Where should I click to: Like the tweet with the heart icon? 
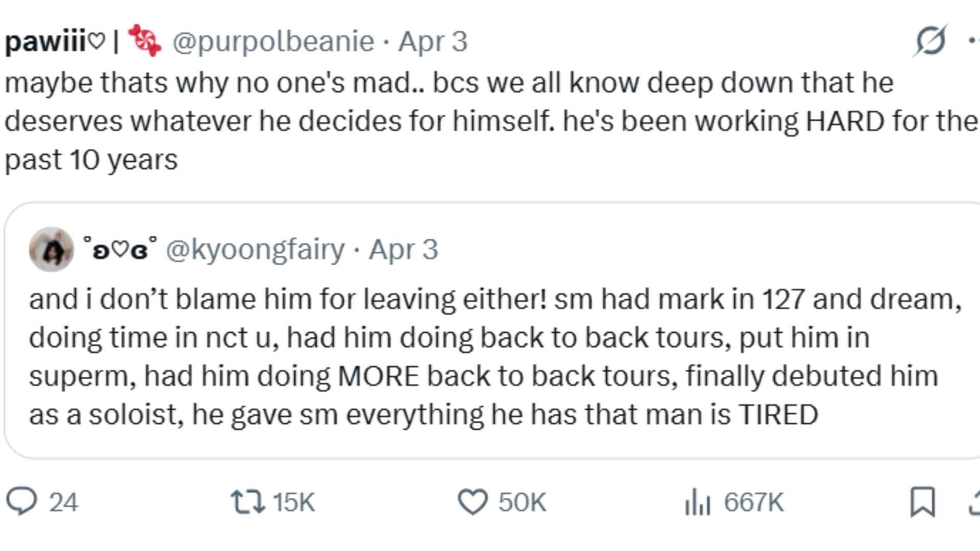[473, 502]
